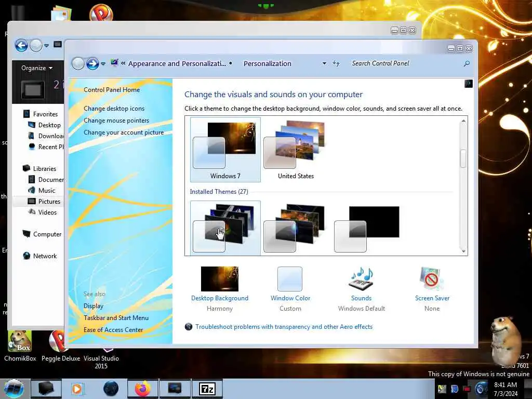Click the theme list scrollbar thumb
The height and width of the screenshot is (399, 532).
click(463, 158)
